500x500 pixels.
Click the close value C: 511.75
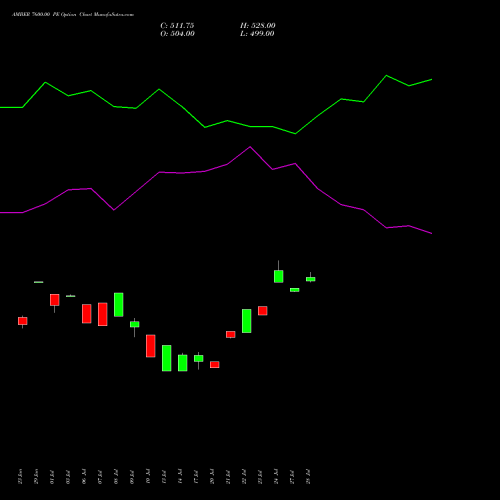(177, 26)
